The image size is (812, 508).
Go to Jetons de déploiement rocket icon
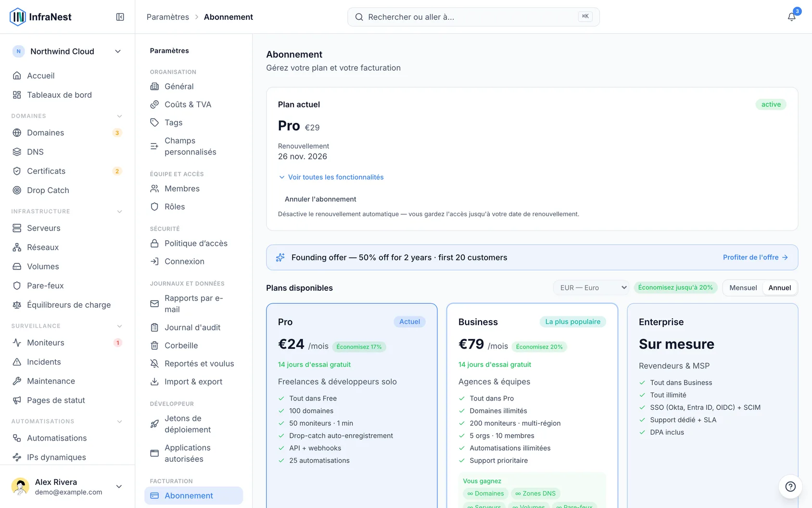click(154, 424)
